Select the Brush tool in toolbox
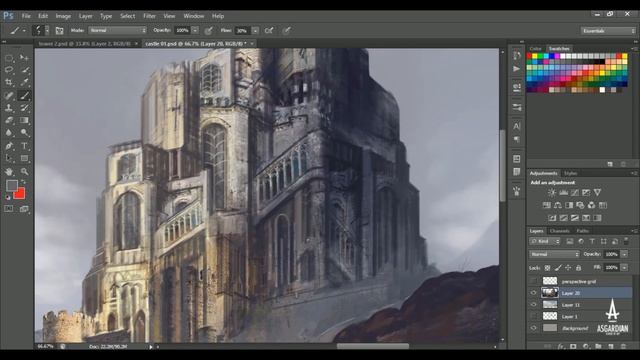Viewport: 640px width, 360px height. coord(24,96)
